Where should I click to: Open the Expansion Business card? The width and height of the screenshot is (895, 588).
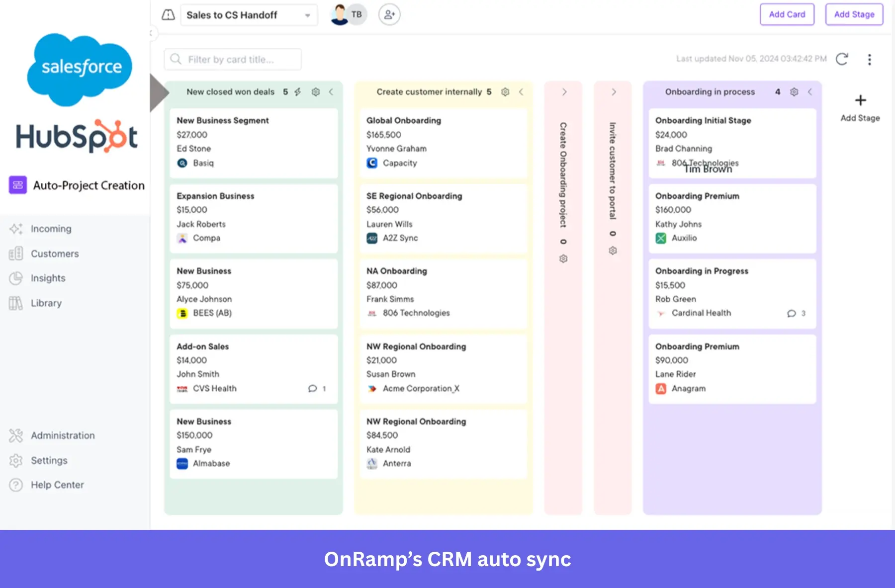tap(254, 218)
